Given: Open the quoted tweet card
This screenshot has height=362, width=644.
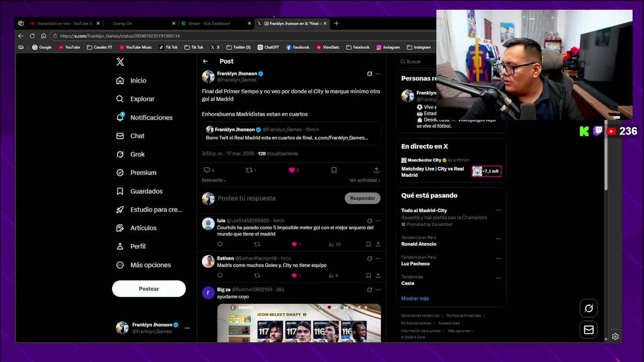Looking at the screenshot, I should point(291,134).
